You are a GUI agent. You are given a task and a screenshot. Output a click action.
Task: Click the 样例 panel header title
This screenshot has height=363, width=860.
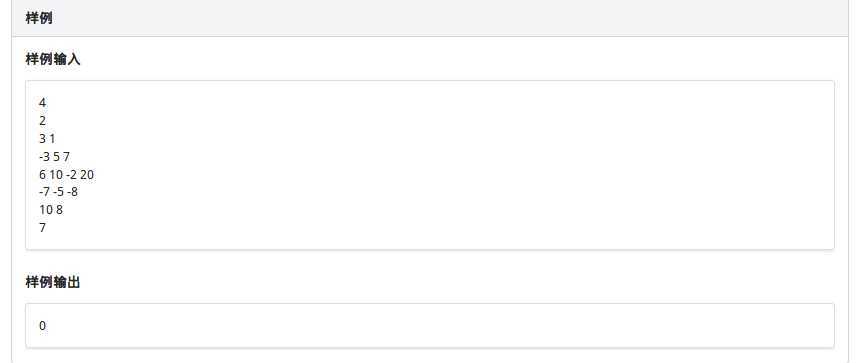point(39,18)
